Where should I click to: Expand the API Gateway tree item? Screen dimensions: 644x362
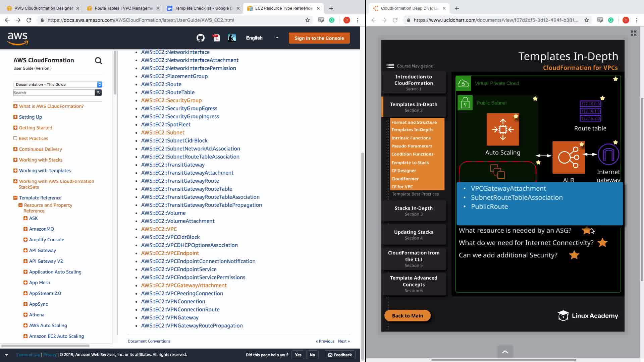pyautogui.click(x=25, y=250)
